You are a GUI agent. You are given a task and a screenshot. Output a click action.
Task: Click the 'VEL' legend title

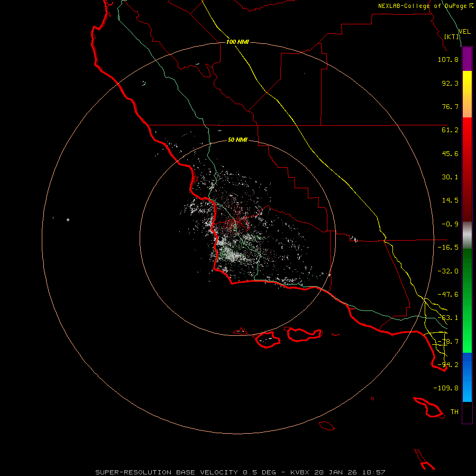465,32
